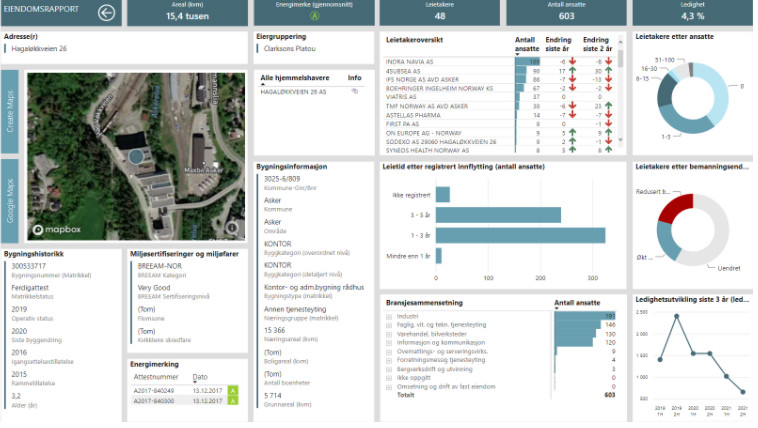Click the Leietakere 48 summary card
This screenshot has width=758, height=428.
(x=439, y=13)
